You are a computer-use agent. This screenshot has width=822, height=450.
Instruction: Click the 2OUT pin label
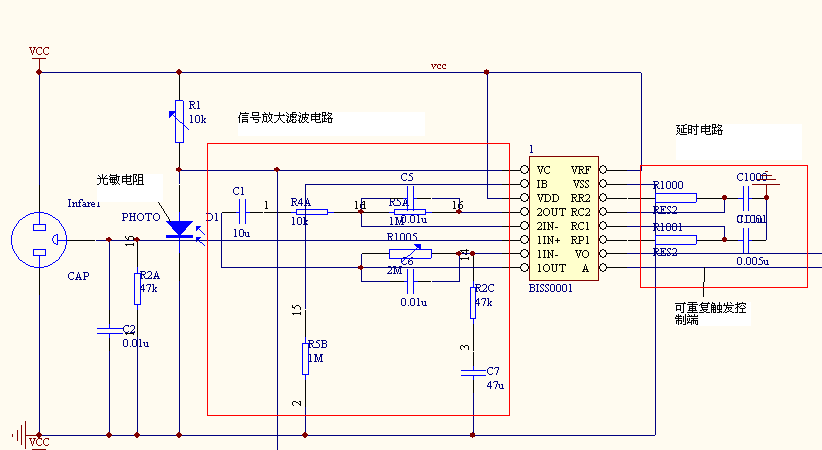click(551, 212)
